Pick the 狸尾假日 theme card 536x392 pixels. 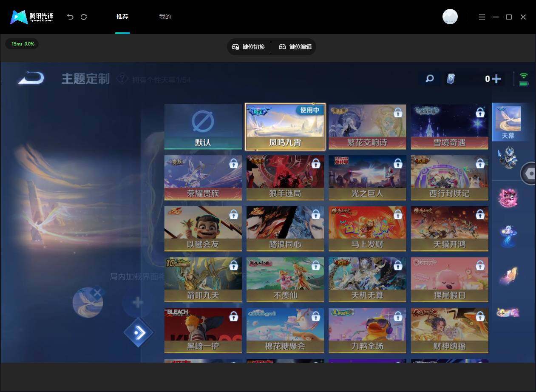tap(449, 280)
